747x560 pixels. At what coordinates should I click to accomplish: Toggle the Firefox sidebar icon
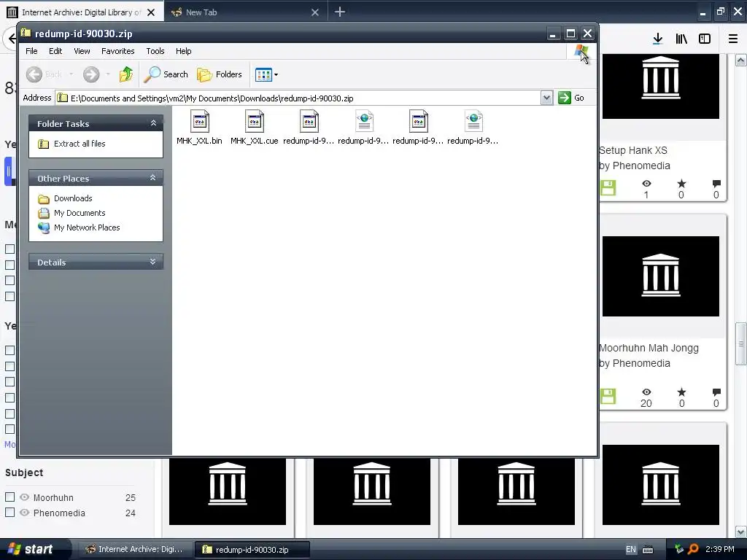(705, 39)
